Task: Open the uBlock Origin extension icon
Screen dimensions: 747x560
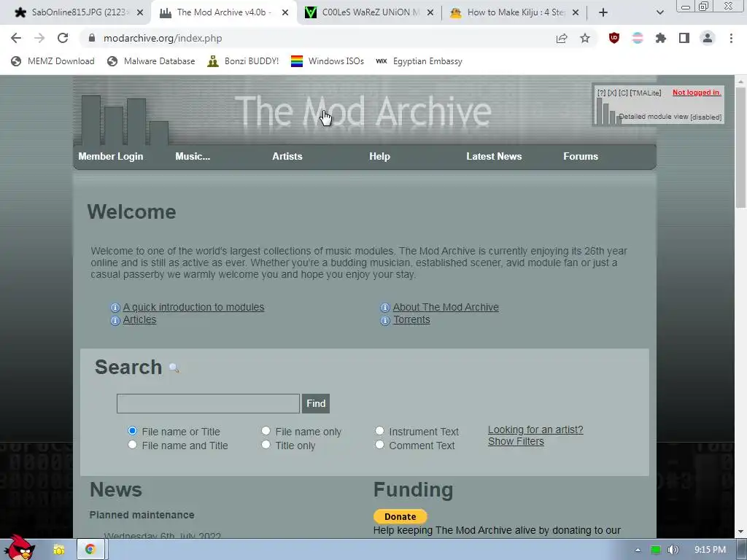Action: point(614,38)
